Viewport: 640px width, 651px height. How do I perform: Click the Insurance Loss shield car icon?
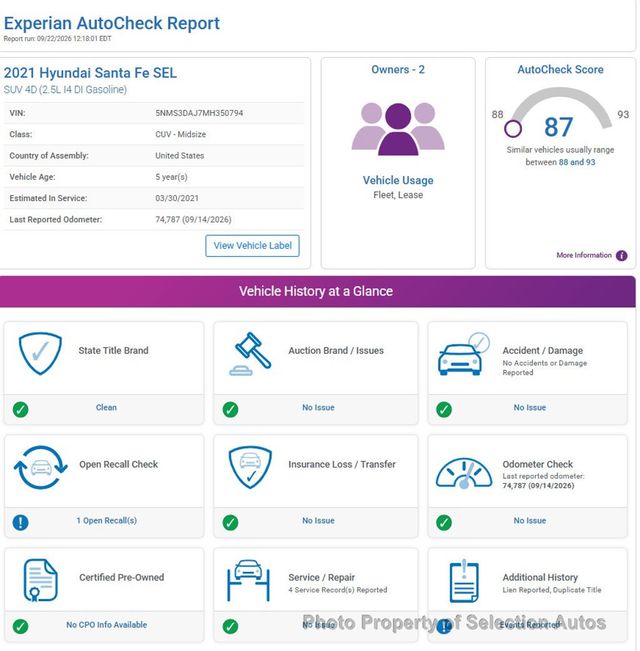(250, 467)
